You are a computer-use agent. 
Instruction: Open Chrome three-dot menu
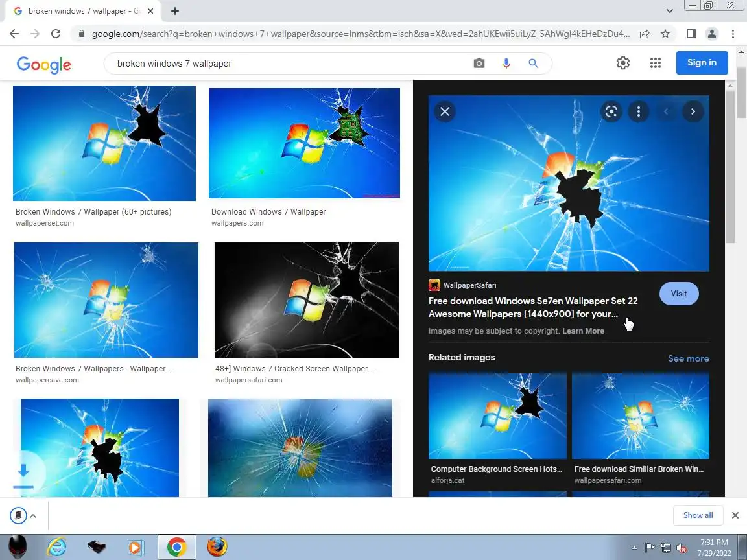click(733, 34)
